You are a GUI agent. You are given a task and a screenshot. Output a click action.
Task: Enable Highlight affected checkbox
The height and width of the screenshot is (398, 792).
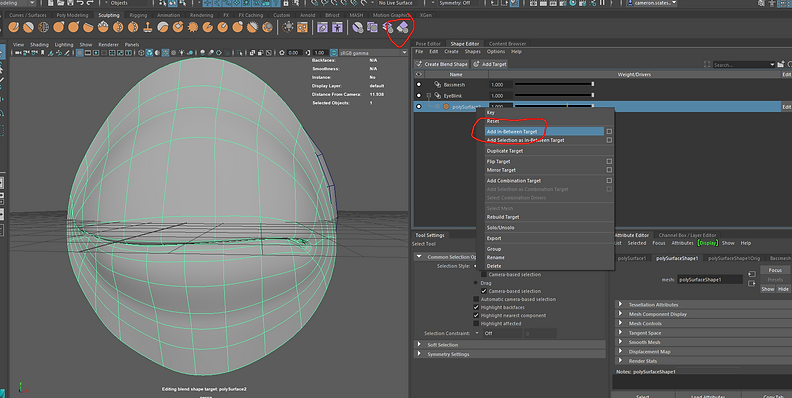476,324
